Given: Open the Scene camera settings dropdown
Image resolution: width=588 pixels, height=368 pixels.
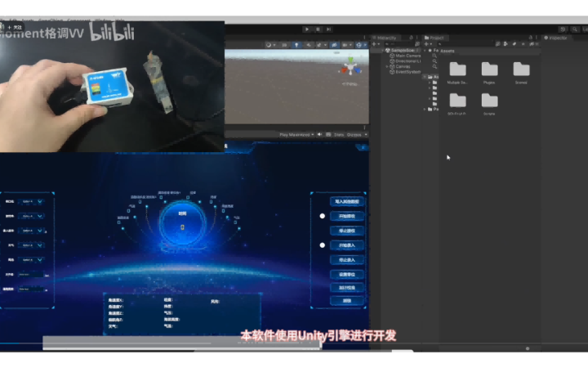Looking at the screenshot, I should point(347,45).
